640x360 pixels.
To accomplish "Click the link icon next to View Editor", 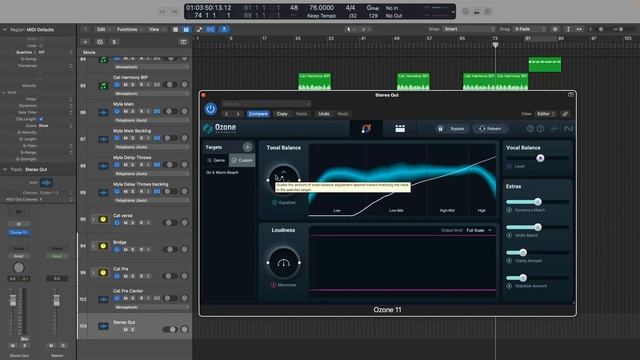I will pyautogui.click(x=565, y=114).
